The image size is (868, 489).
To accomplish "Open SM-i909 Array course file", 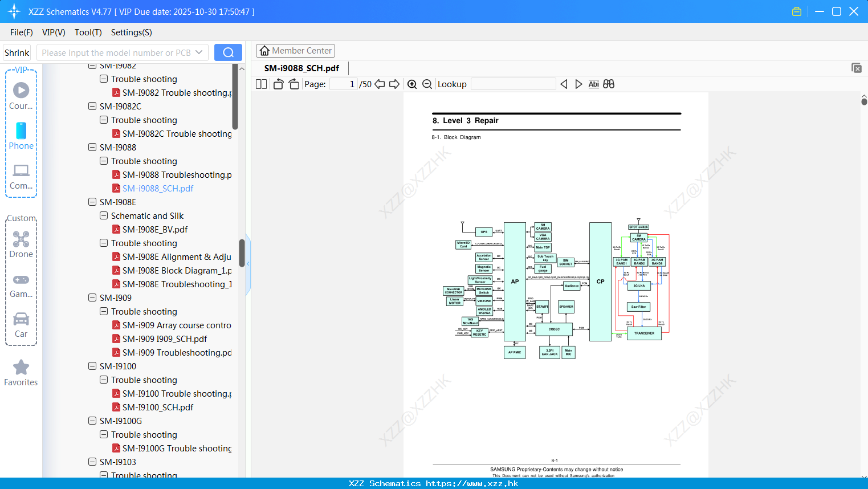I will [x=172, y=325].
